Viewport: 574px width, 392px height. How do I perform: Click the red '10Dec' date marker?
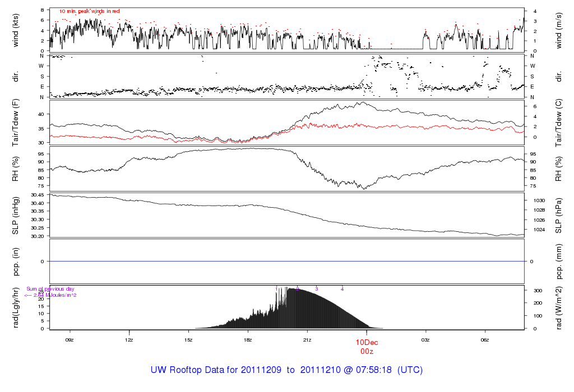(367, 342)
